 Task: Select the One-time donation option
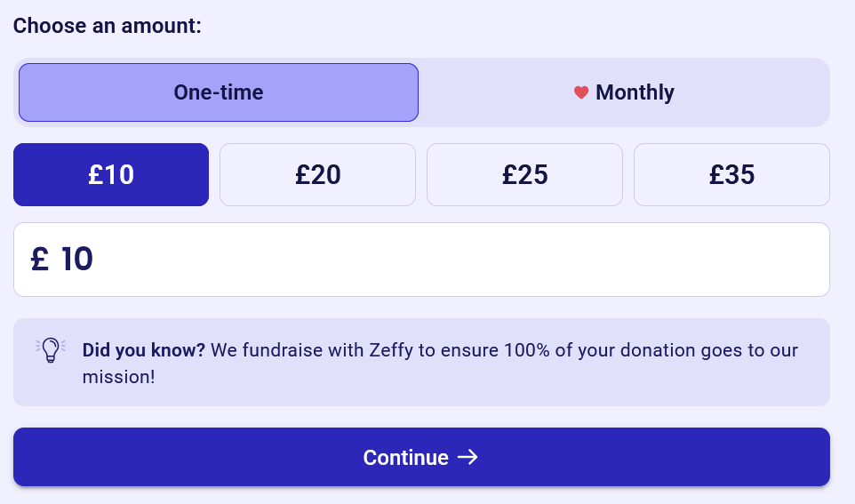pos(218,92)
